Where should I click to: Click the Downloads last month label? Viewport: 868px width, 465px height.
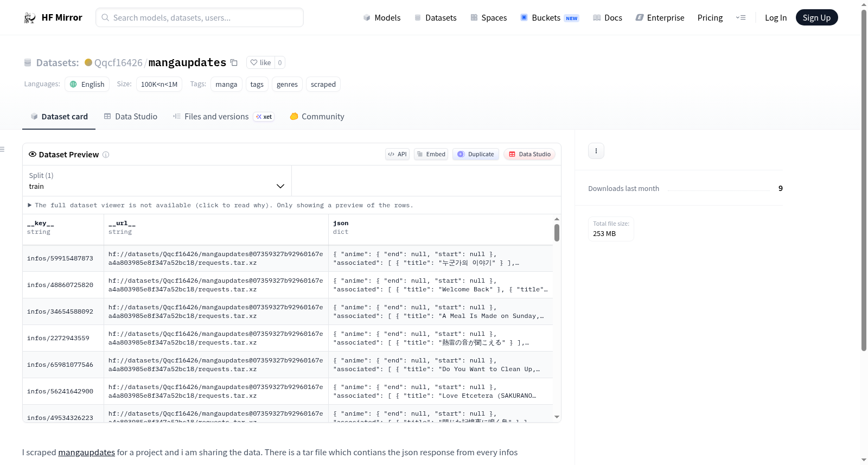(x=624, y=189)
